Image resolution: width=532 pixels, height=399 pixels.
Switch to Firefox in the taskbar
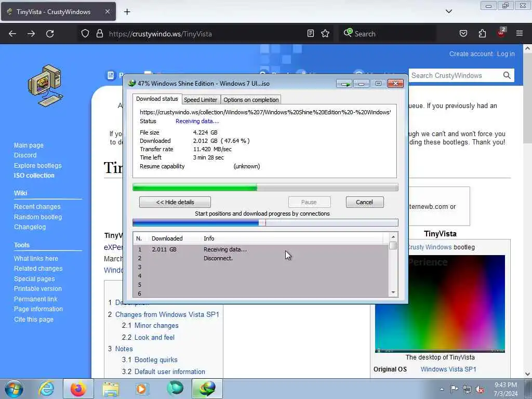(78, 389)
